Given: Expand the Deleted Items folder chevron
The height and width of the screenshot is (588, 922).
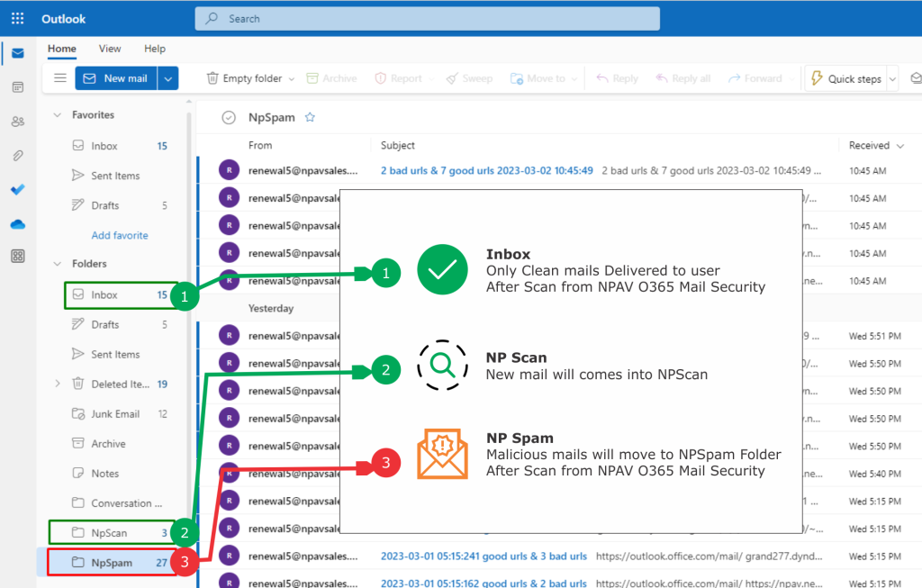Looking at the screenshot, I should pos(58,384).
